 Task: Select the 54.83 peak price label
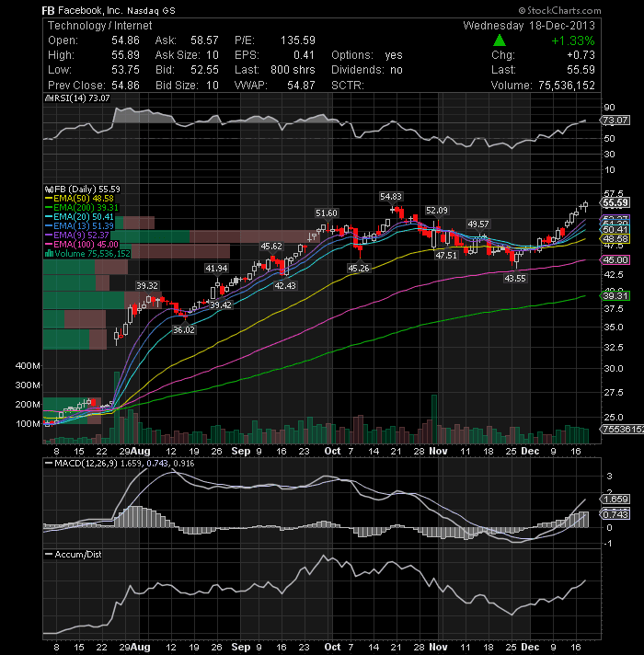[x=391, y=196]
